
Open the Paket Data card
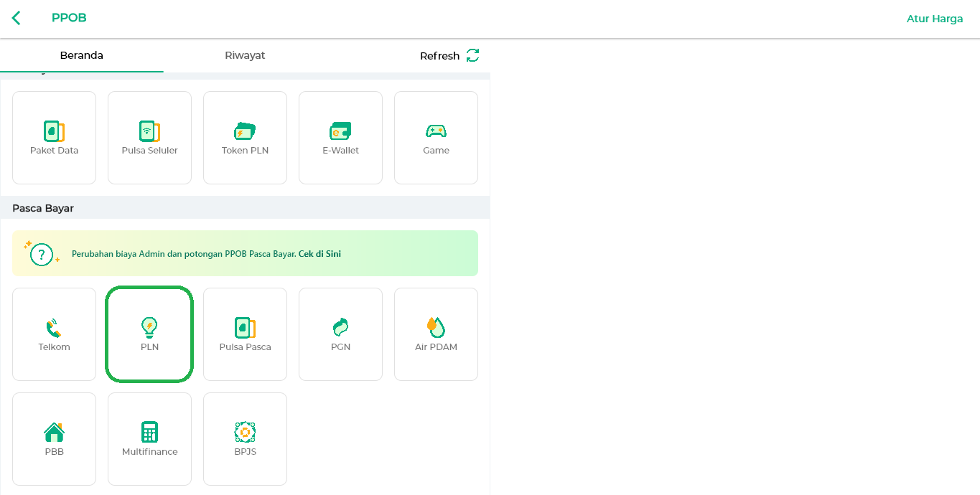(54, 138)
